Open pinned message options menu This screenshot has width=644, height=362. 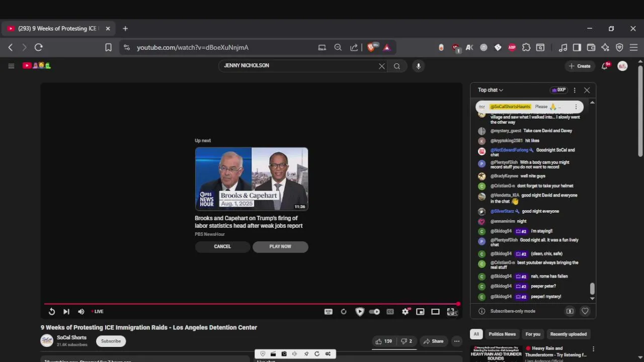coord(576,107)
